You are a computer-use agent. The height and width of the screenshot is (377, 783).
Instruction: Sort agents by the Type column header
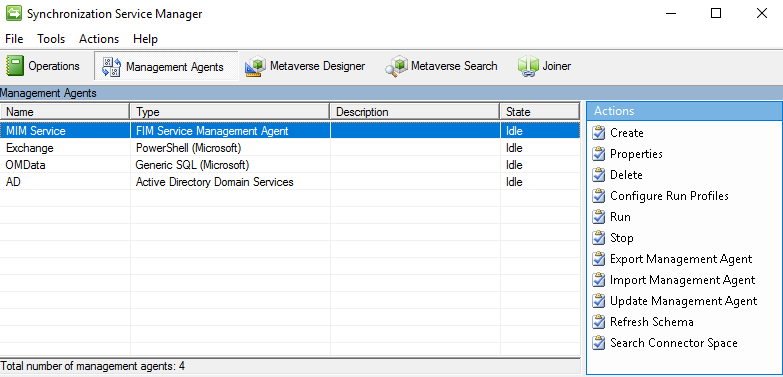pyautogui.click(x=230, y=112)
